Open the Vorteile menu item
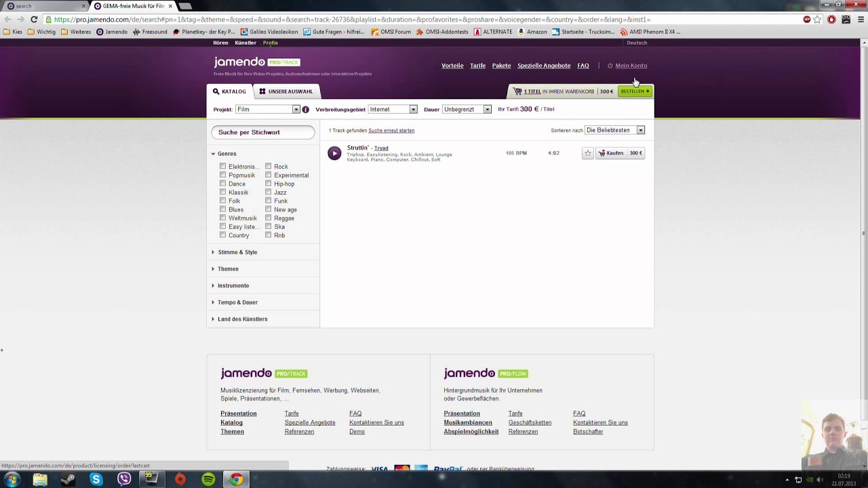Screen dimensions: 868x488 click(452, 66)
